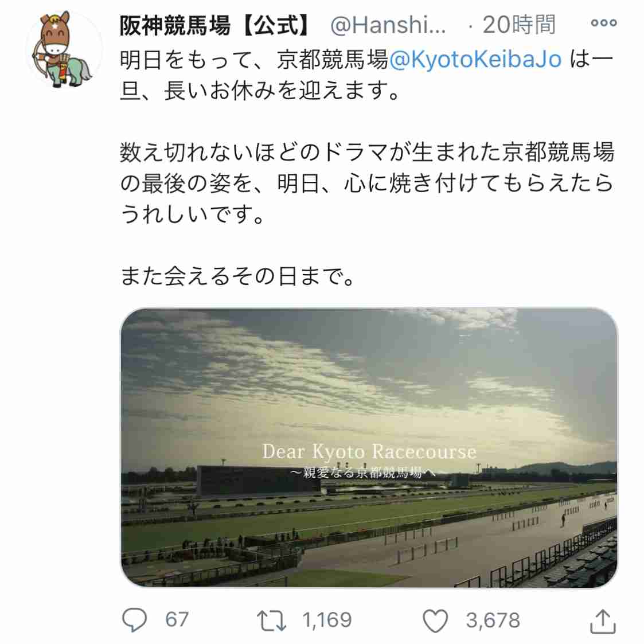Screen dimensions: 644x644
Task: Open the @Hanshi... account handle
Action: coord(388,25)
